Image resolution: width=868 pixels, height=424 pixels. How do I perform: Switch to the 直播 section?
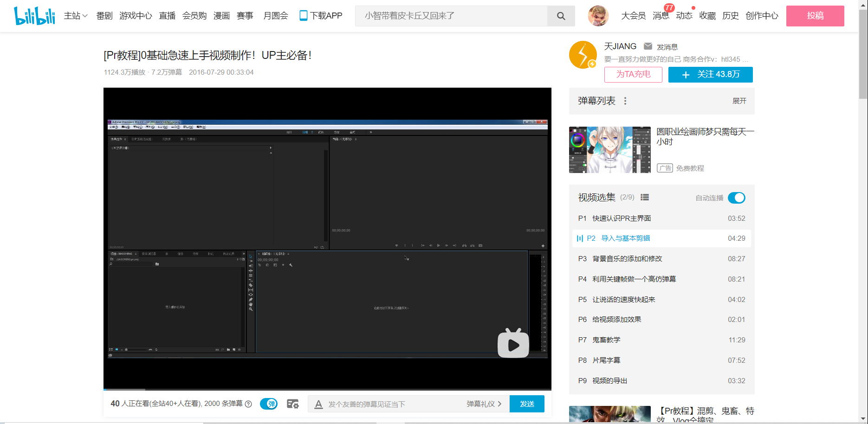[167, 15]
